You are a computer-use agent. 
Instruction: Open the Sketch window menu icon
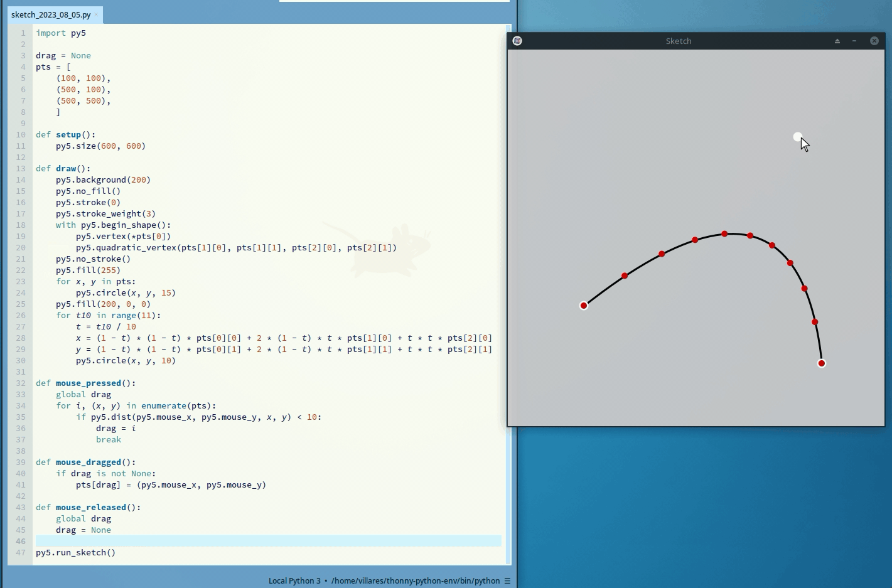[517, 41]
